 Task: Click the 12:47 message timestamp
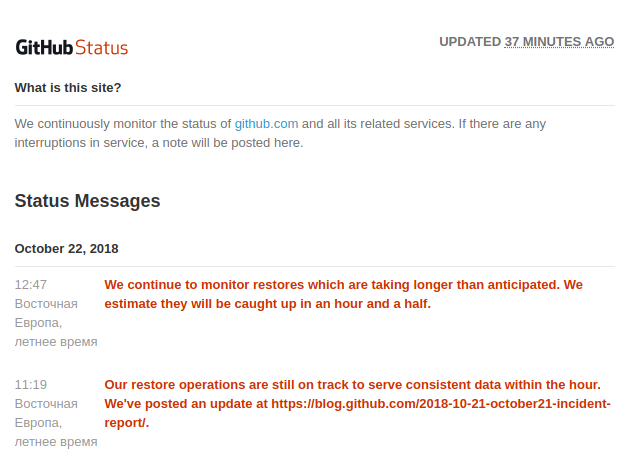tap(31, 285)
